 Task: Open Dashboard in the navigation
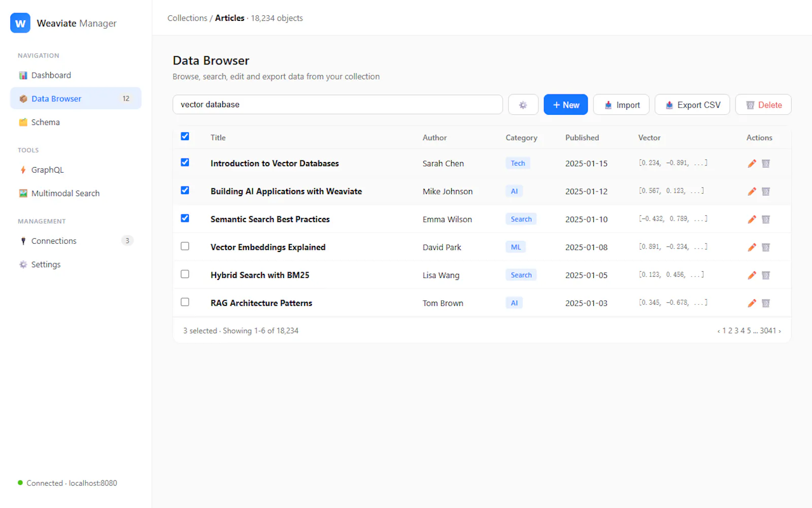(76, 75)
